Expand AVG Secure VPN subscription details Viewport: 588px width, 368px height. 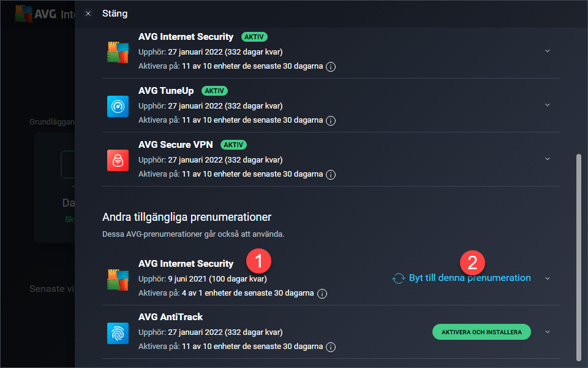548,159
